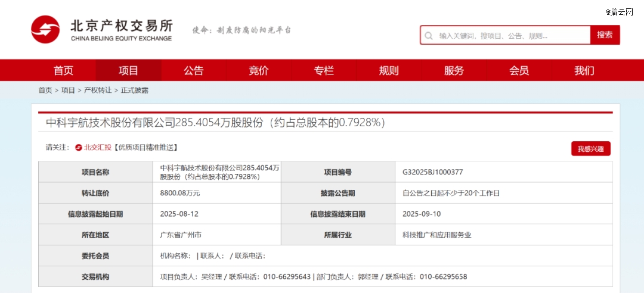This screenshot has height=293, width=644.
Task: Open the 北交汇投 promotion link
Action: point(97,147)
